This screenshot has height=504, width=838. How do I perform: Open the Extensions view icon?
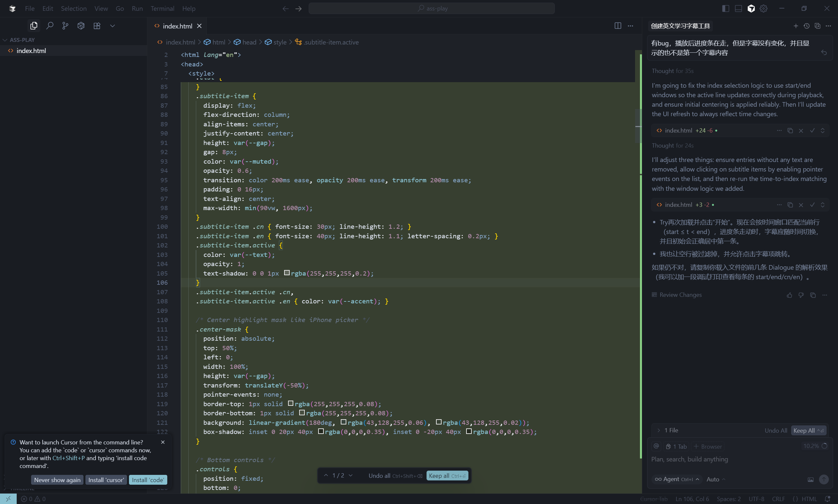tap(97, 26)
